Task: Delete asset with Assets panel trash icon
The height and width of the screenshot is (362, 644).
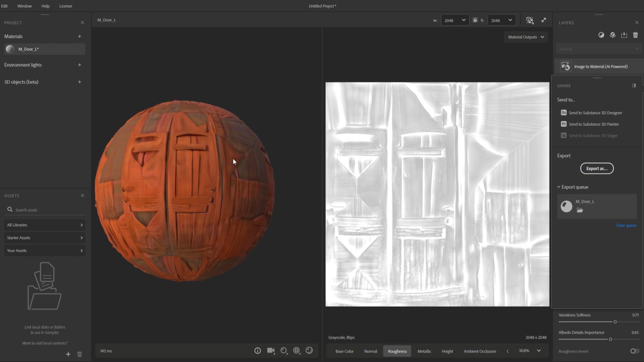Action: pos(79,354)
